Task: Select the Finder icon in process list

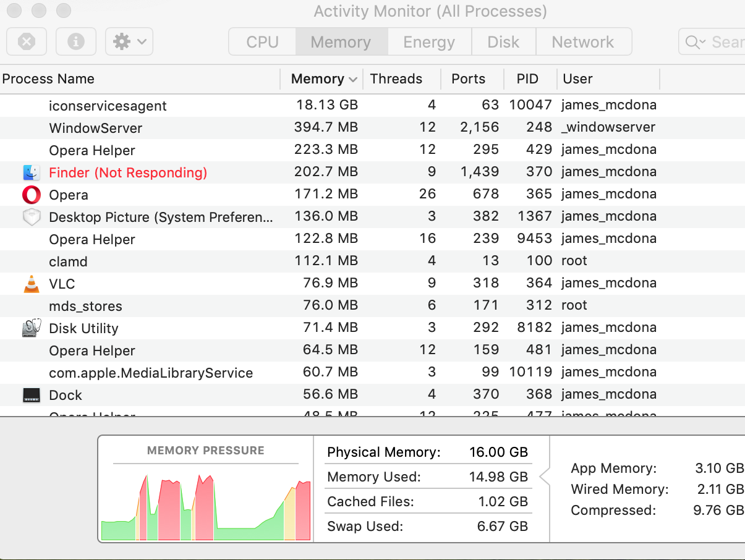Action: 31,172
